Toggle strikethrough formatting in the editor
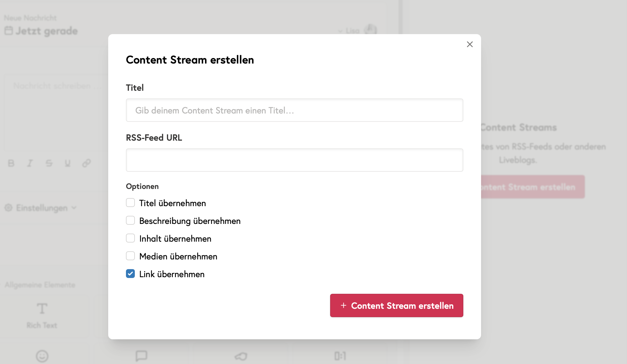627x364 pixels. pos(49,163)
